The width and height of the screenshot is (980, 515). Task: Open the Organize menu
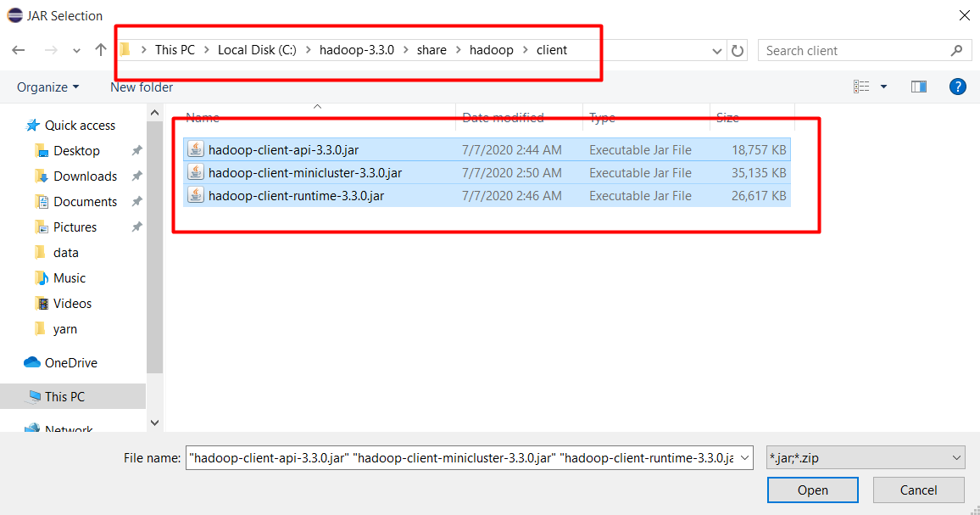point(47,87)
